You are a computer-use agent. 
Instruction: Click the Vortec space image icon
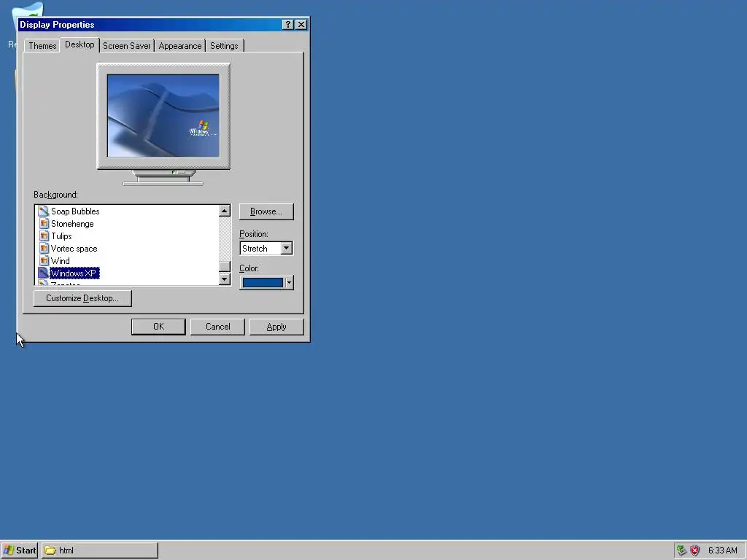point(43,248)
